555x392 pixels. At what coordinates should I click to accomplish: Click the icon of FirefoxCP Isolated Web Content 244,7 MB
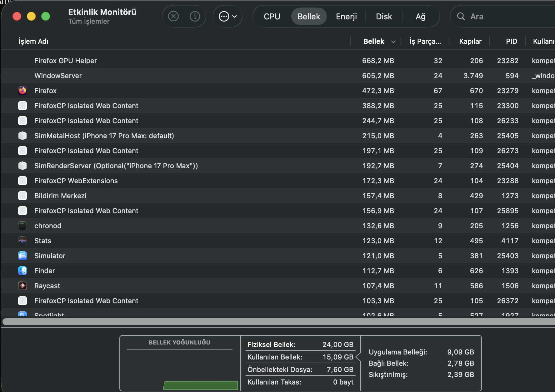coord(22,121)
